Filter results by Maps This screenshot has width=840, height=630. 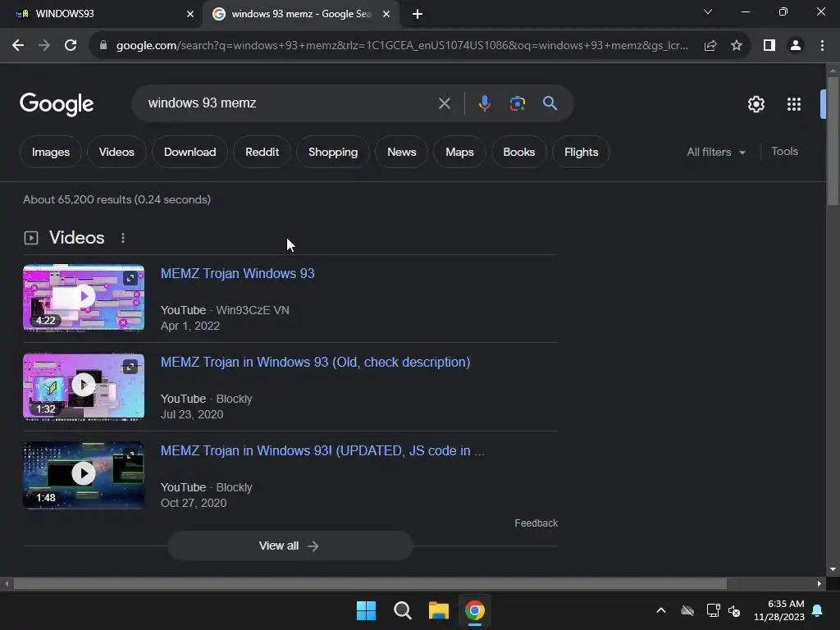(x=459, y=152)
